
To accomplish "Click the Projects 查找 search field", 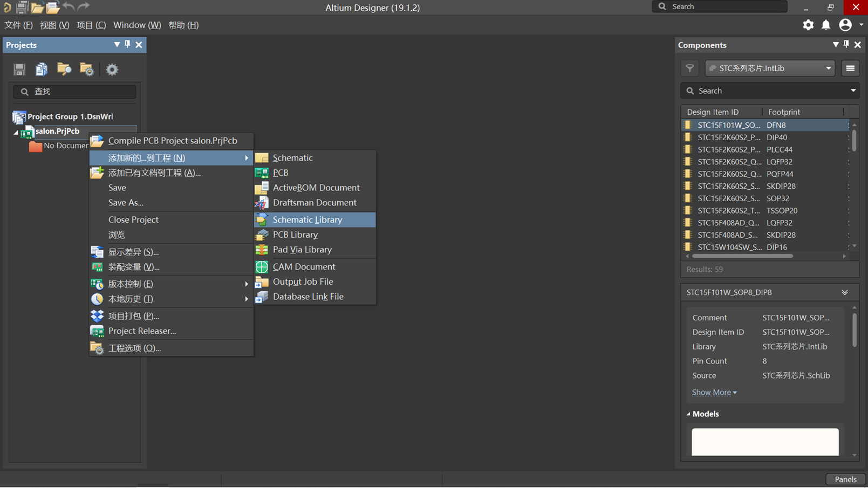I will pos(74,92).
